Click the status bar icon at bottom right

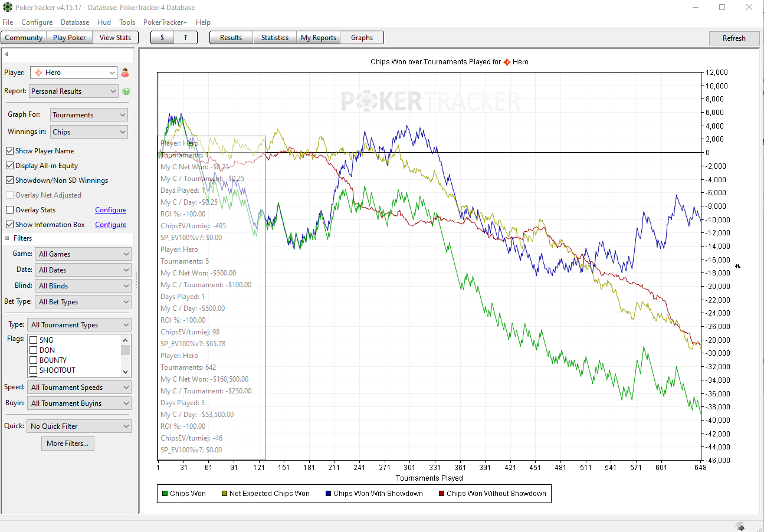click(x=740, y=526)
